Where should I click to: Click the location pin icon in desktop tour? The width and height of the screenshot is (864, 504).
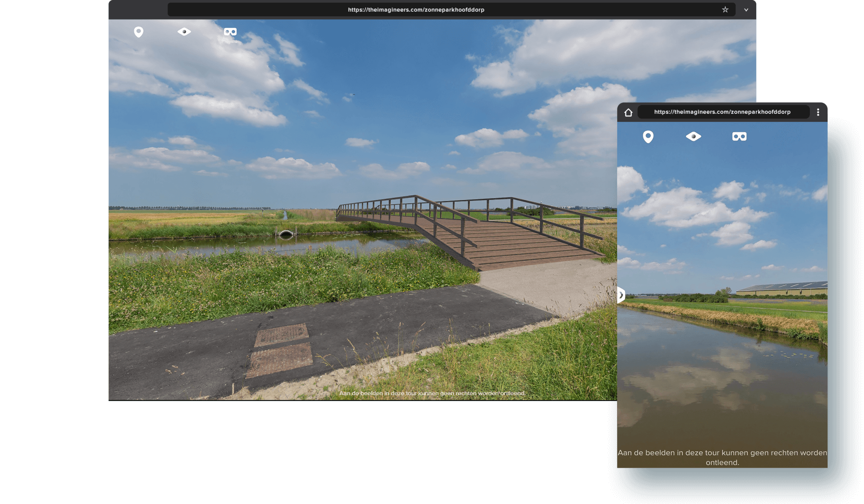139,32
